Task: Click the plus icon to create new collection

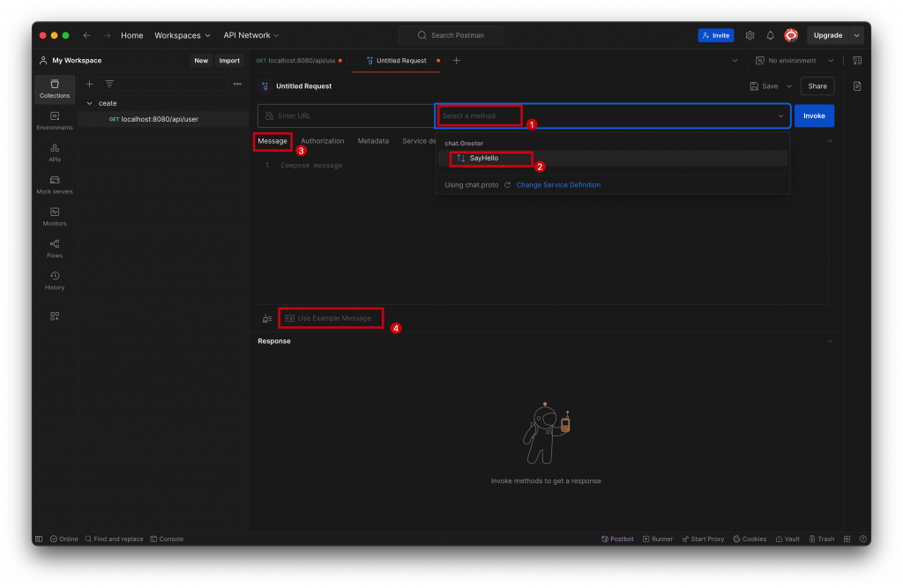Action: pyautogui.click(x=89, y=84)
